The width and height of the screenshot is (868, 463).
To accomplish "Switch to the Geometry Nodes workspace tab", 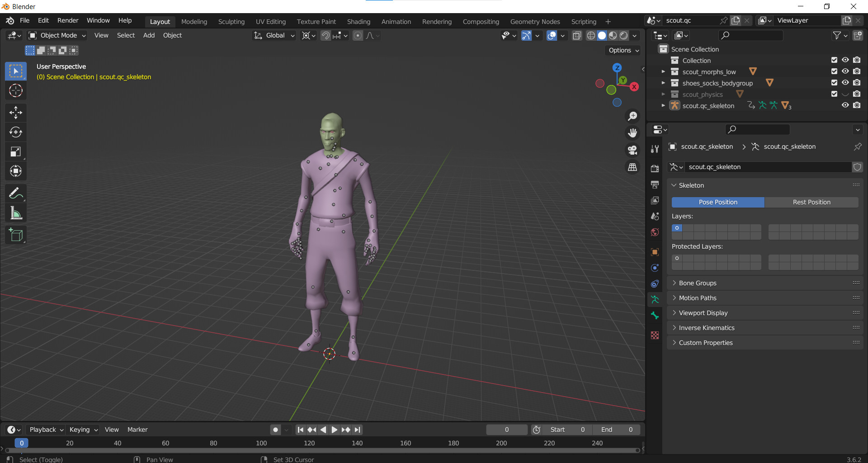I will coord(535,22).
